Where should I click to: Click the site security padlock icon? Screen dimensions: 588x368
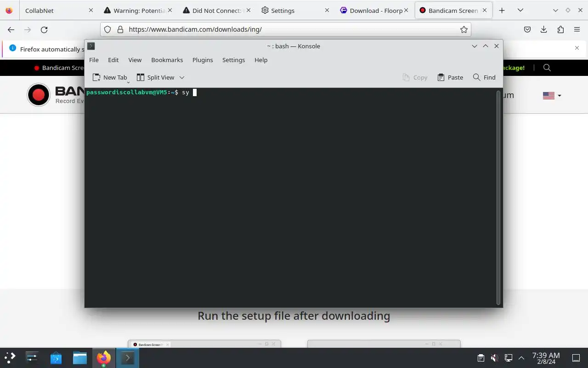pos(120,29)
